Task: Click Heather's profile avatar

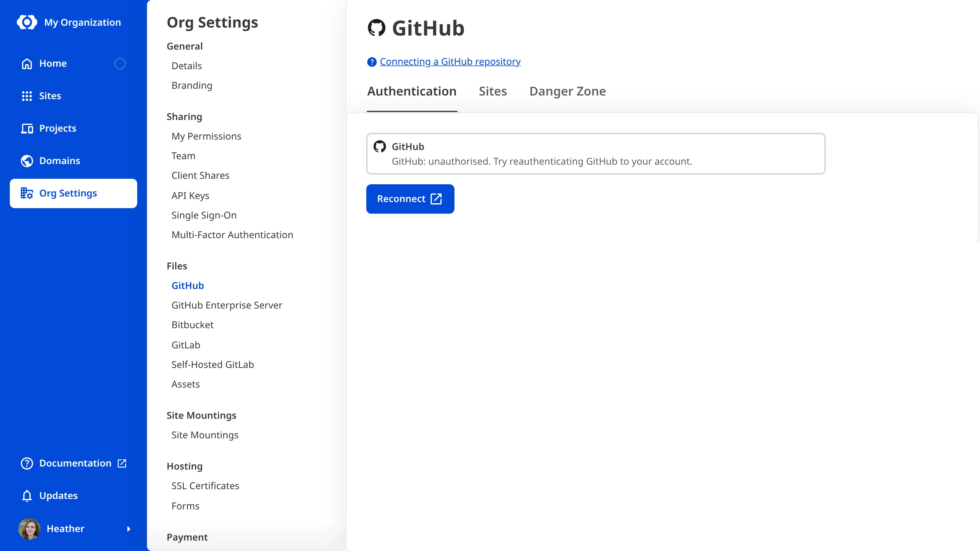Action: click(29, 529)
